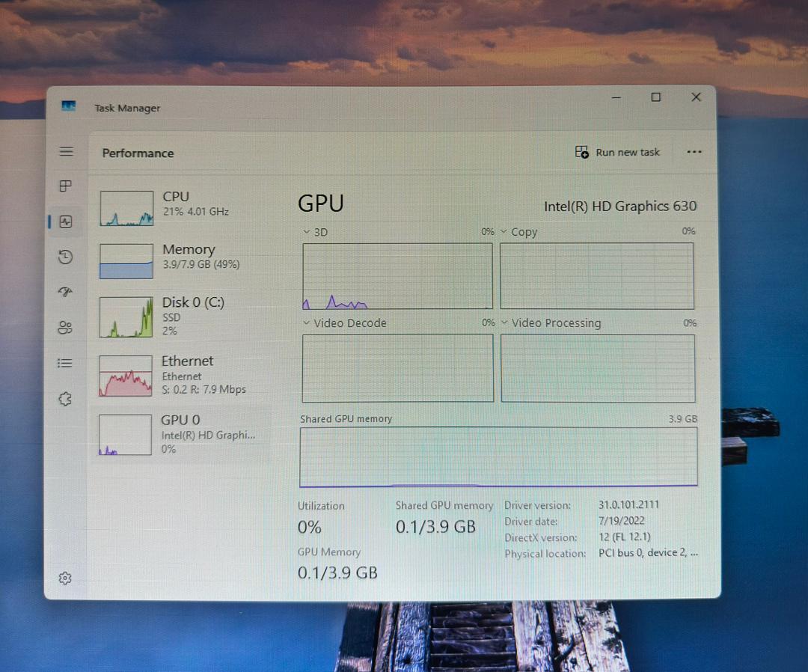The height and width of the screenshot is (672, 808).
Task: Open Task Manager settings gear
Action: (65, 578)
